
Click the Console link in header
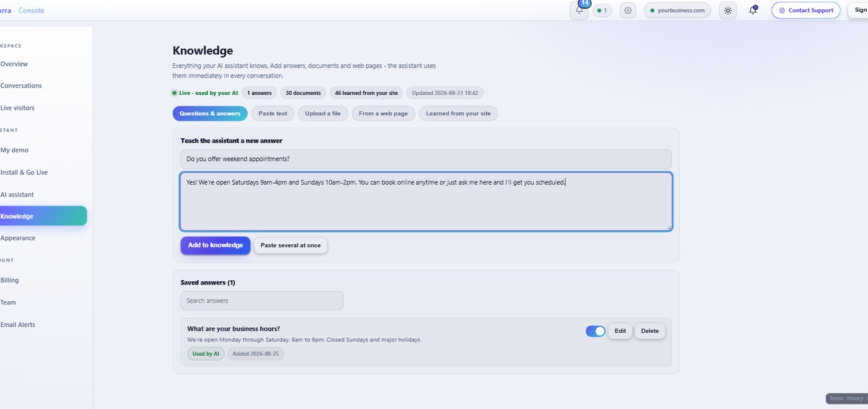(x=31, y=11)
